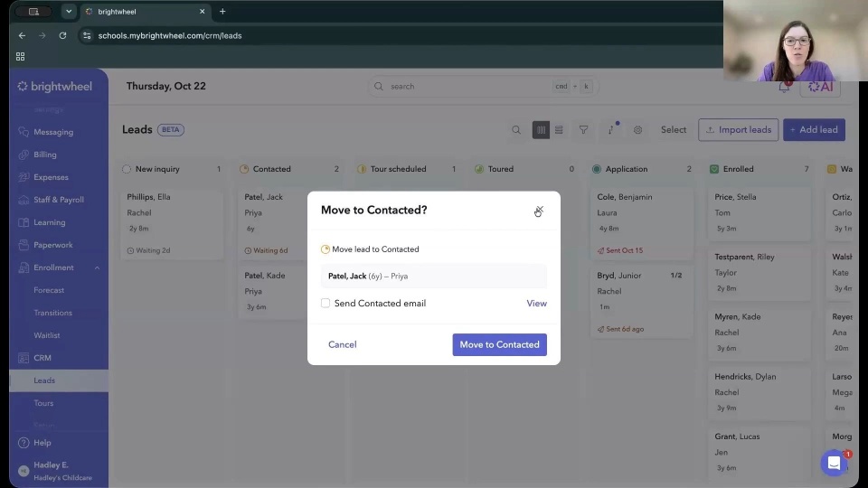Open Tours in the sidebar
The image size is (868, 488).
(x=43, y=403)
